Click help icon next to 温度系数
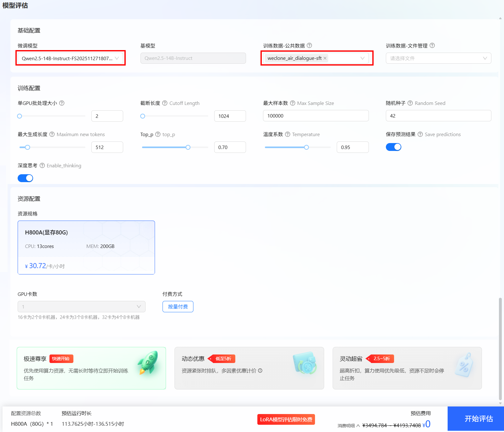 (288, 134)
